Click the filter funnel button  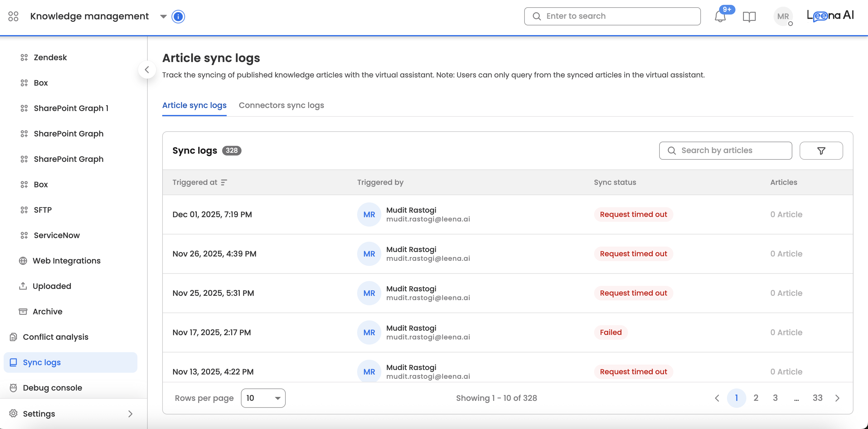click(821, 151)
